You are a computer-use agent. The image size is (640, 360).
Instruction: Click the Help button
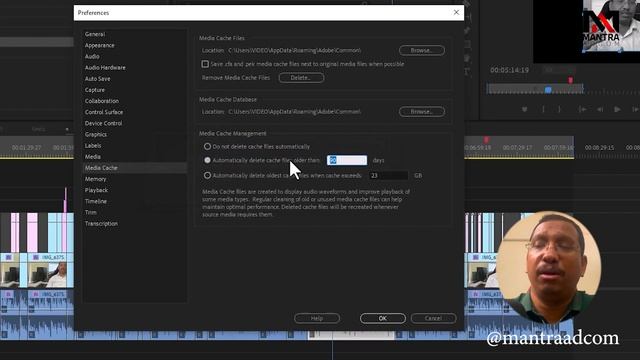point(317,318)
